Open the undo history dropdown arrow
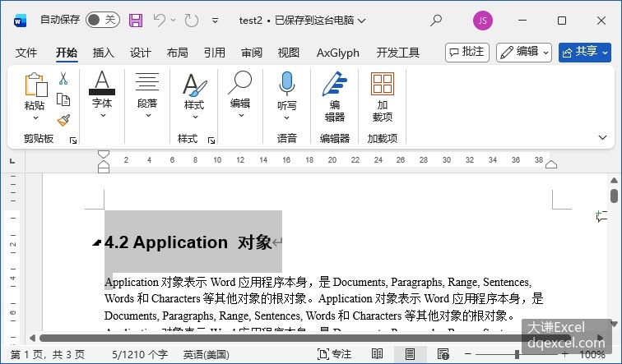This screenshot has height=364, width=622. pyautogui.click(x=174, y=20)
